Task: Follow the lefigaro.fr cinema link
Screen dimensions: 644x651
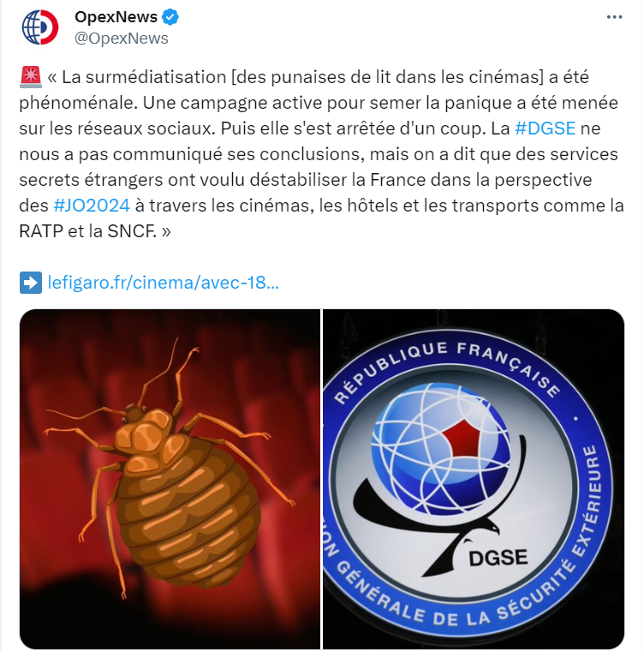Action: coord(164,283)
